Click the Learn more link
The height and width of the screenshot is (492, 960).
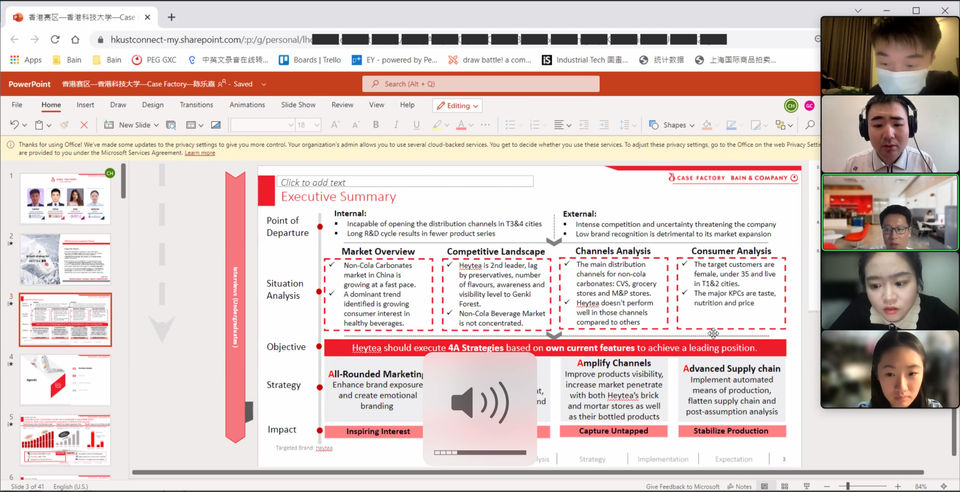click(200, 153)
